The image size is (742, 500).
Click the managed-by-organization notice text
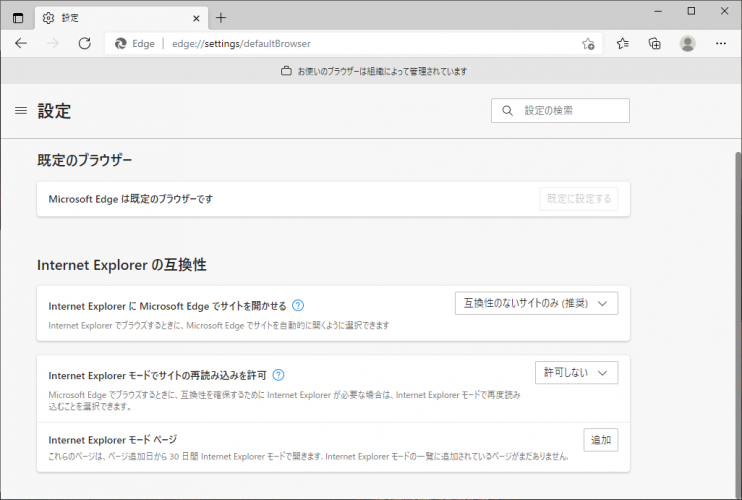coord(382,71)
